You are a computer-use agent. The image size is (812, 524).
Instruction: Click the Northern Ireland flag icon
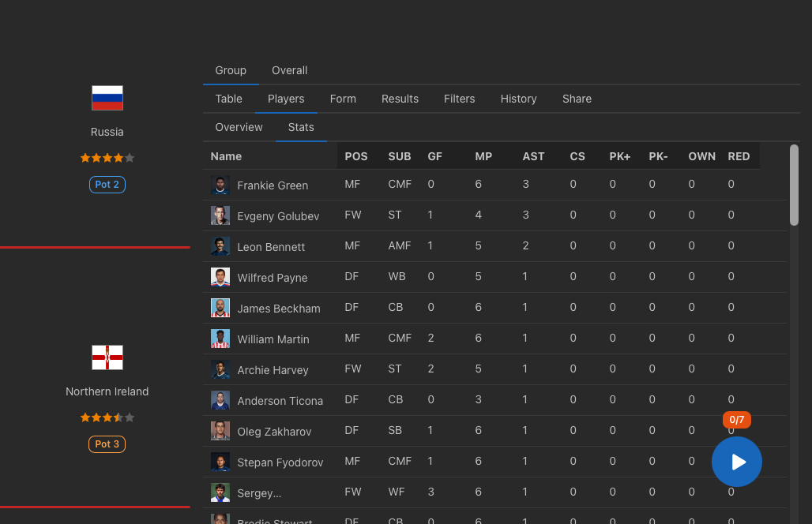pos(107,357)
